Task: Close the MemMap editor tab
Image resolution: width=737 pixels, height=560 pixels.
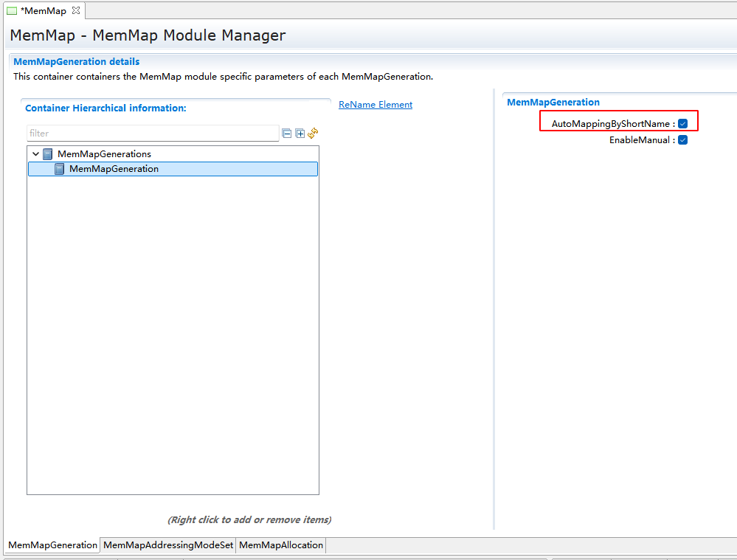Action: click(75, 10)
